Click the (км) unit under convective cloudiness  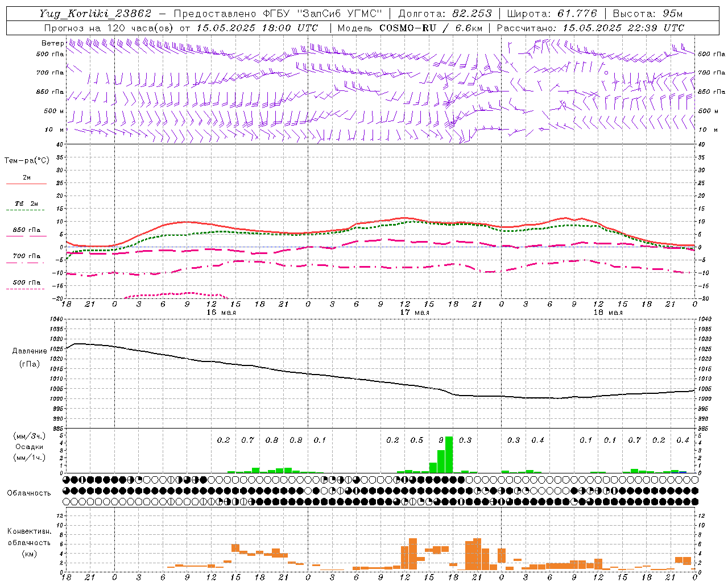click(29, 554)
